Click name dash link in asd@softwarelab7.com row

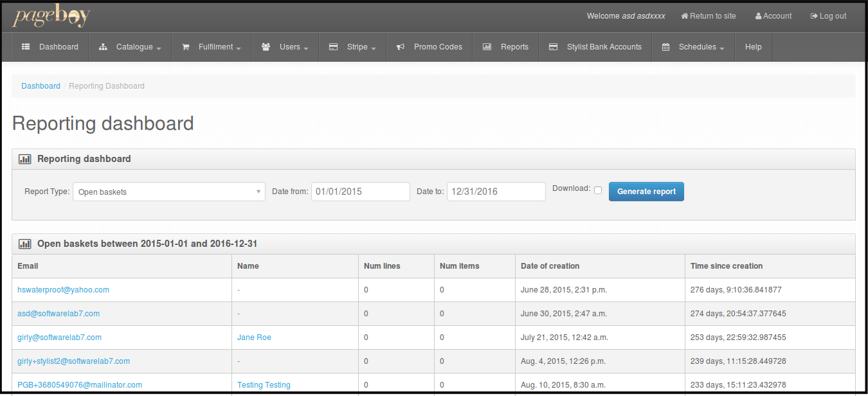point(239,314)
